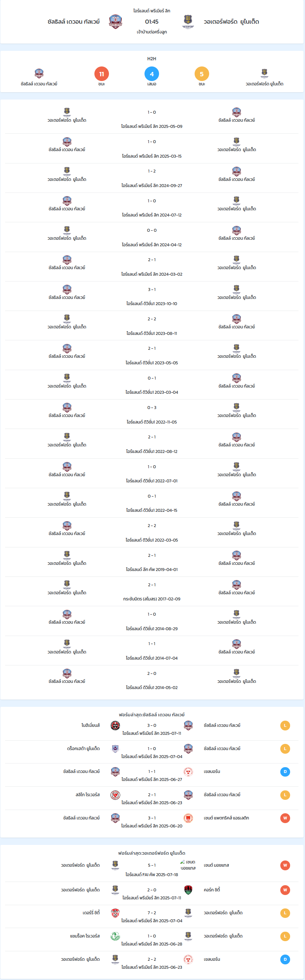Image resolution: width=305 pixels, height=980 pixels.
Task: Click the Waterford United crest in the match header
Action: 188,22
